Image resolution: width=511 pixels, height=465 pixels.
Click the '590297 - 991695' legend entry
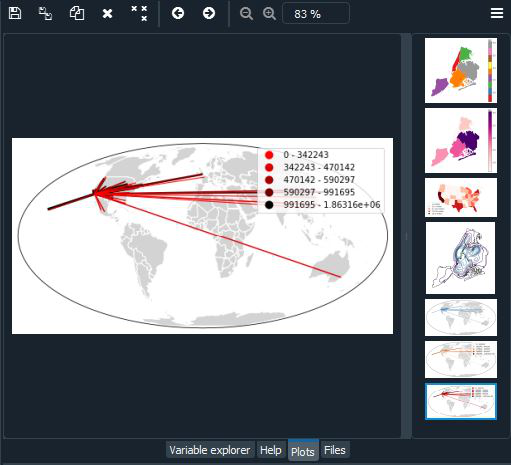[309, 192]
